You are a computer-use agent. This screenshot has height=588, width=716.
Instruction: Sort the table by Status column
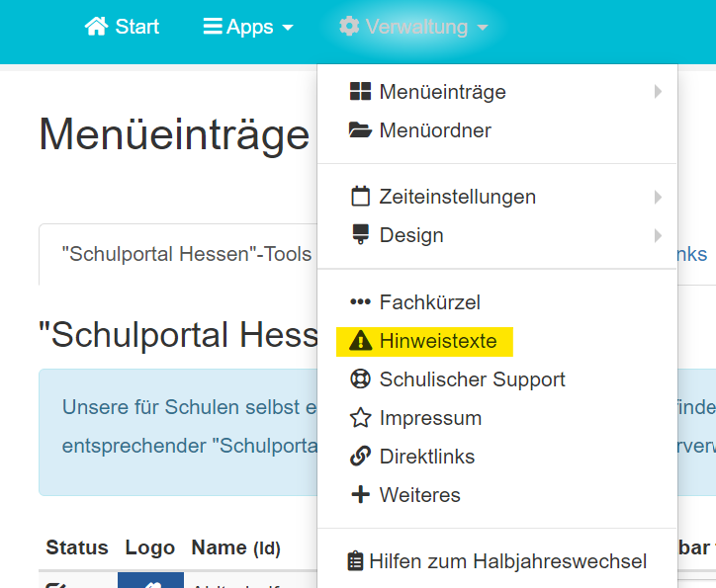[x=76, y=547]
